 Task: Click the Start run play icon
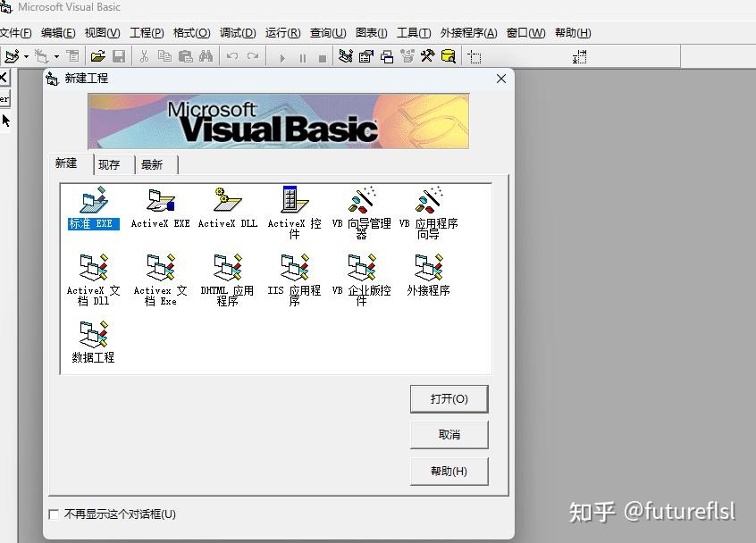tap(282, 58)
